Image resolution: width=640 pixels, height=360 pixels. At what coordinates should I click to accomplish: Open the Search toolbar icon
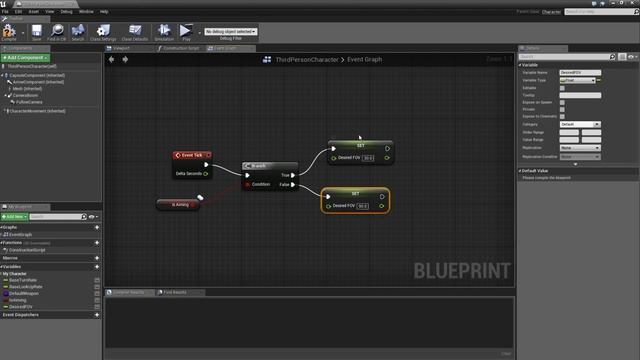pos(78,32)
